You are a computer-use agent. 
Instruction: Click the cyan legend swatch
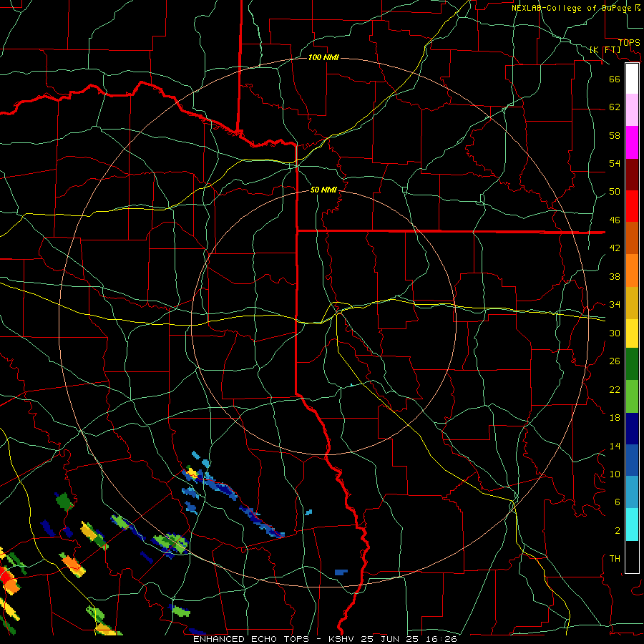[632, 525]
